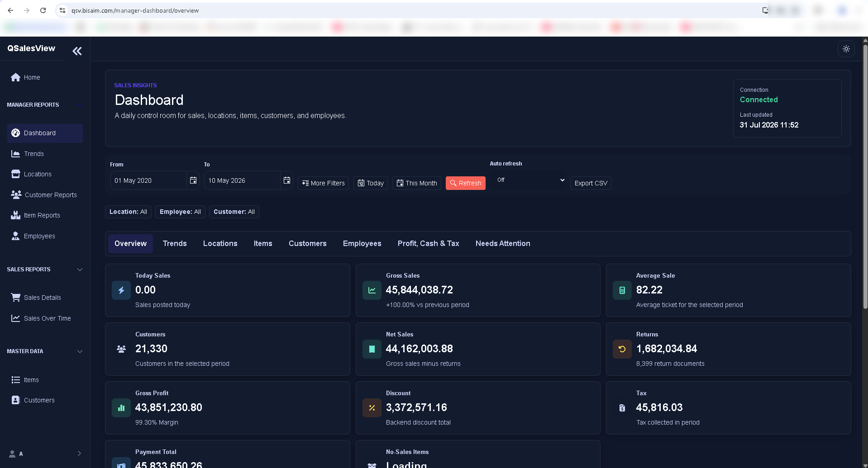Collapse the Sales Reports section chevron
This screenshot has width=868, height=468.
coord(80,269)
